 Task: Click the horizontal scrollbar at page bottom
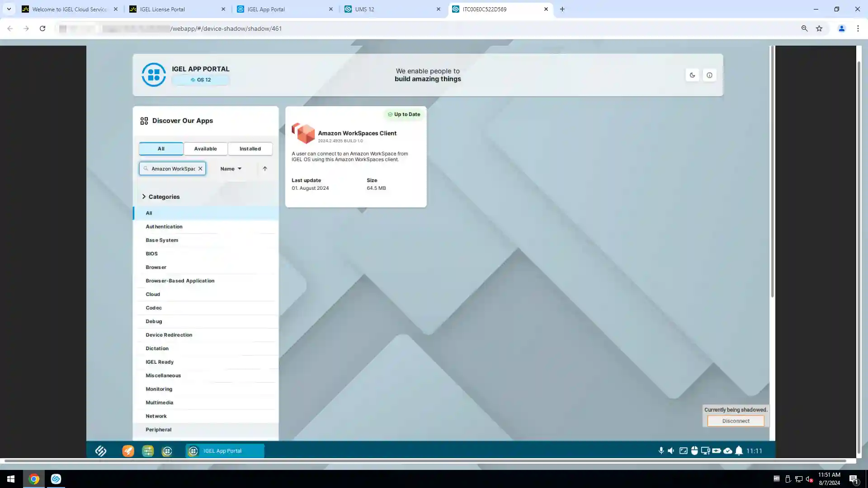point(425,461)
